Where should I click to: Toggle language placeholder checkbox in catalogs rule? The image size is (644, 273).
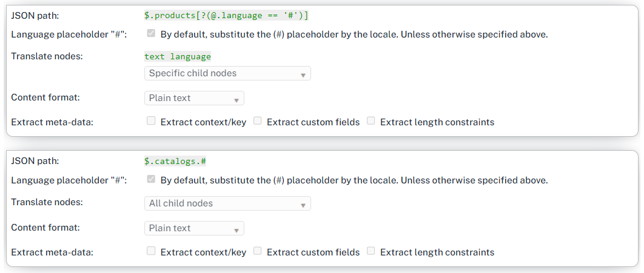coord(152,180)
